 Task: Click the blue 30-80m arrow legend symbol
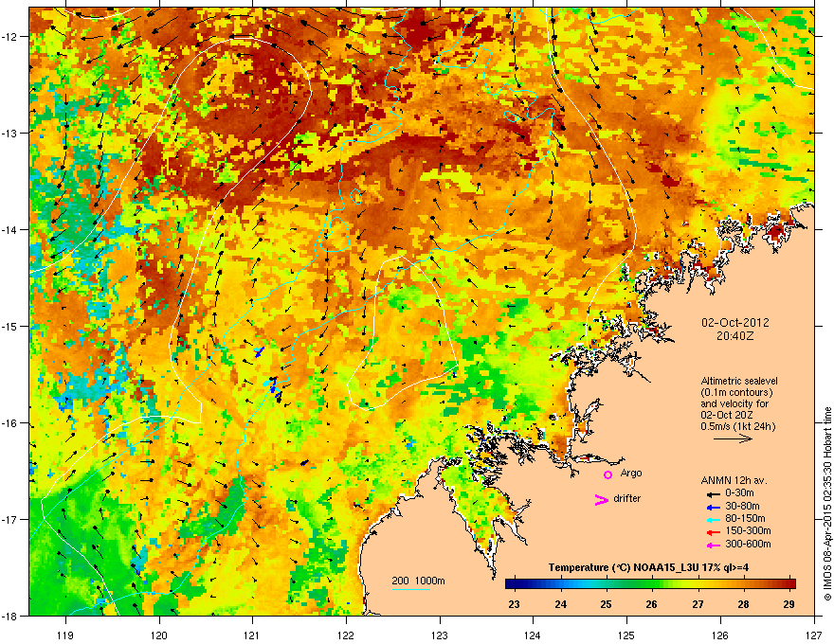pyautogui.click(x=713, y=508)
